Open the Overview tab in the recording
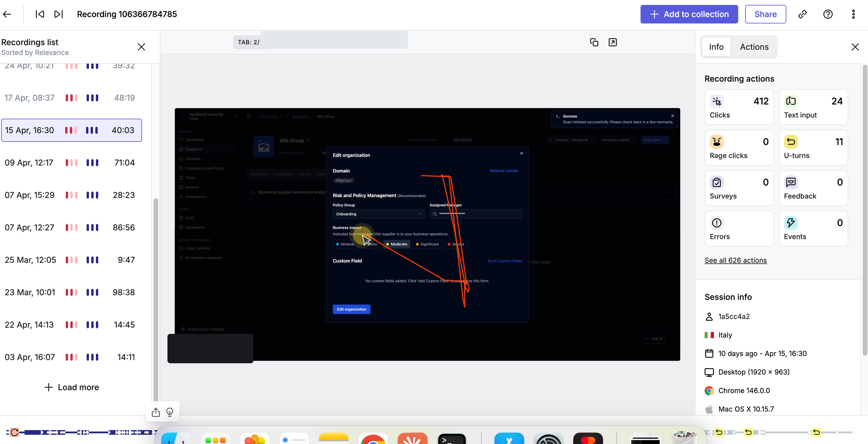The height and width of the screenshot is (444, 868). click(x=259, y=174)
